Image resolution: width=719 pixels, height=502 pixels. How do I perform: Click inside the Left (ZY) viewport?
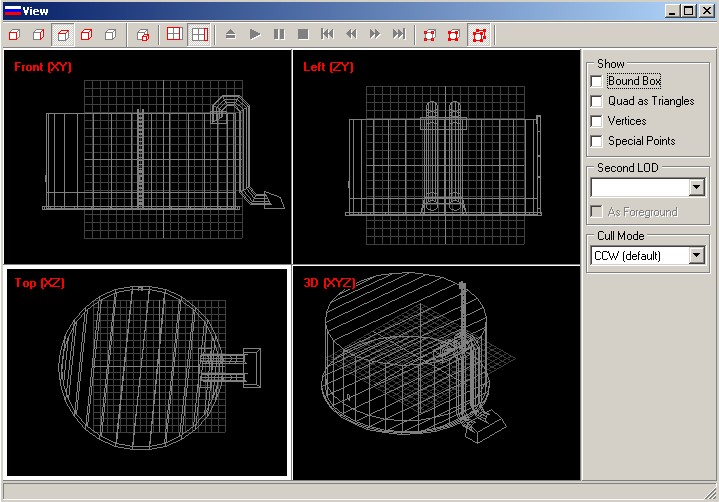(436, 157)
